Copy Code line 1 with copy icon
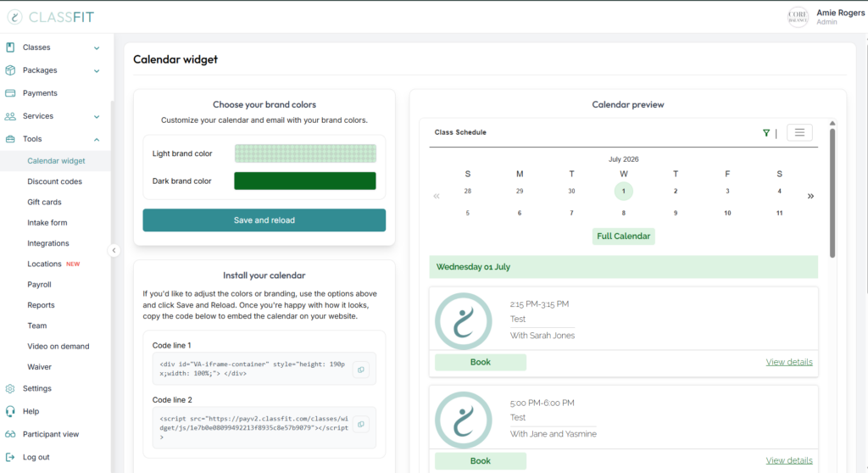 [361, 370]
